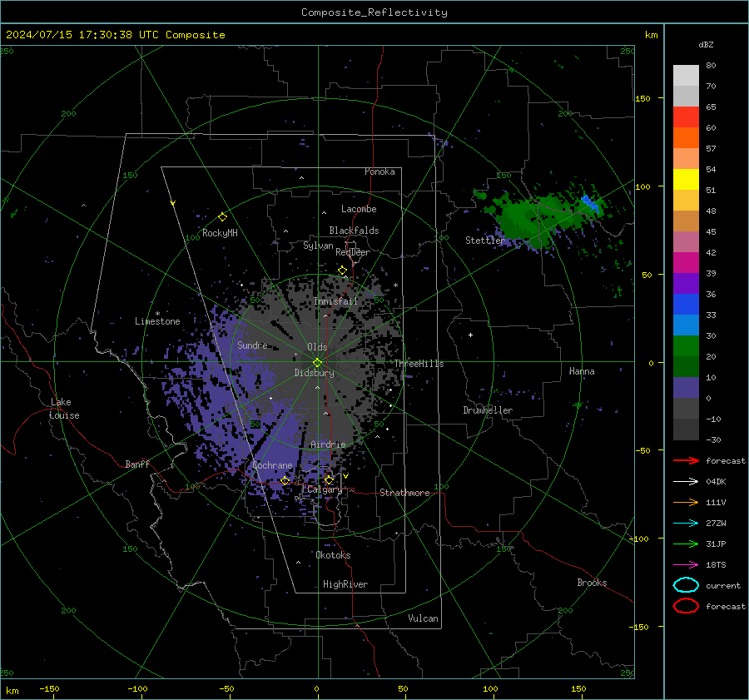This screenshot has height=700, width=749.
Task: Click yellow diamond marker above Calgary label
Action: pyautogui.click(x=329, y=479)
